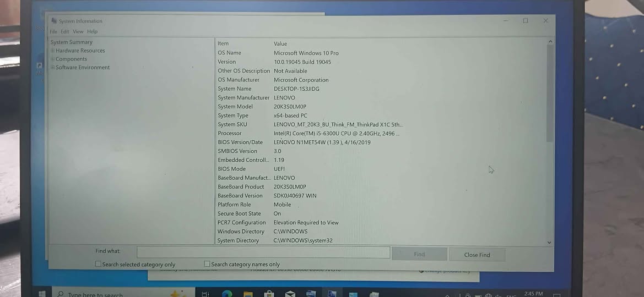Click the Close Find button
The image size is (644, 297).
477,254
